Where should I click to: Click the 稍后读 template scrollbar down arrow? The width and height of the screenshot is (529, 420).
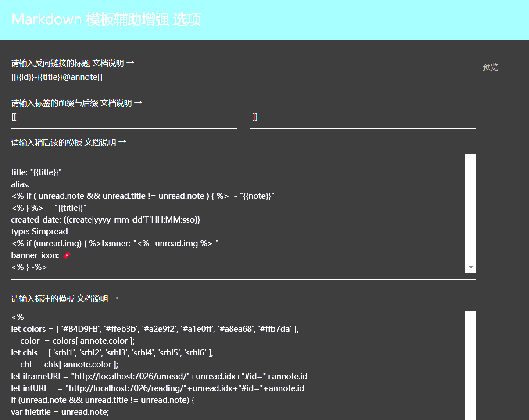click(x=471, y=267)
